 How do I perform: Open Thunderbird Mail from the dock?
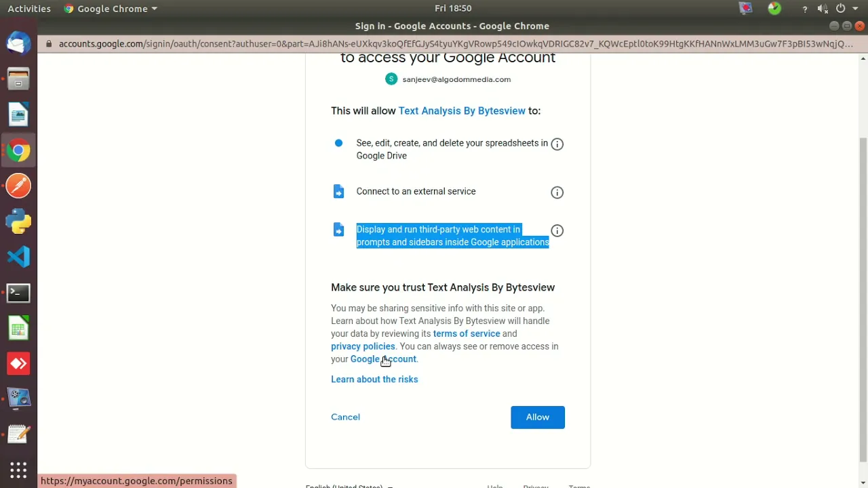coord(18,43)
